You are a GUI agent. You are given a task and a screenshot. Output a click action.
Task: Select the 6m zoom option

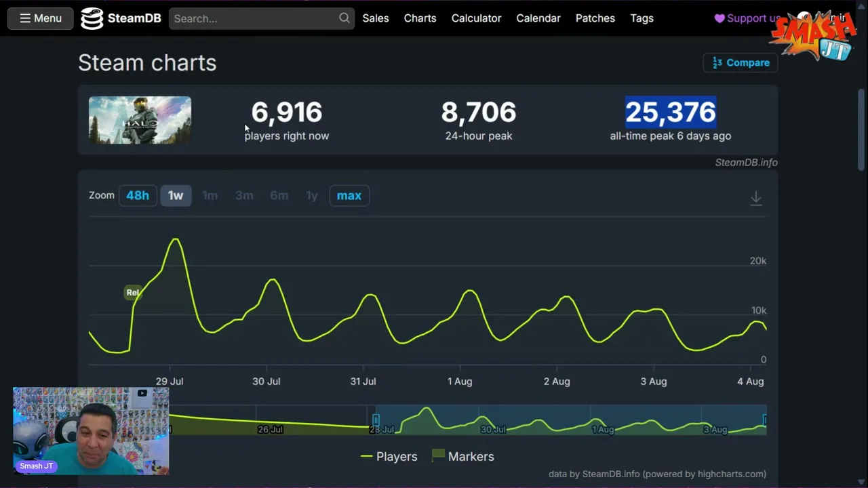click(x=279, y=195)
